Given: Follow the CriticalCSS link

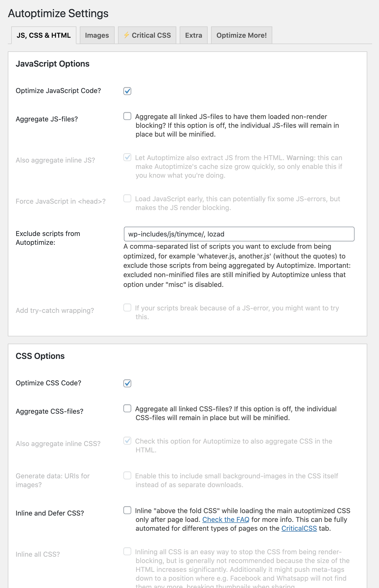Looking at the screenshot, I should (299, 528).
